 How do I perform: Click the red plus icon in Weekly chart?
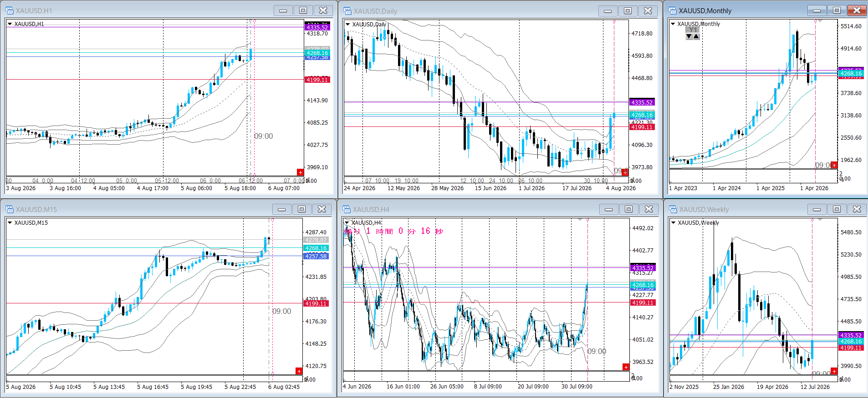pos(834,371)
